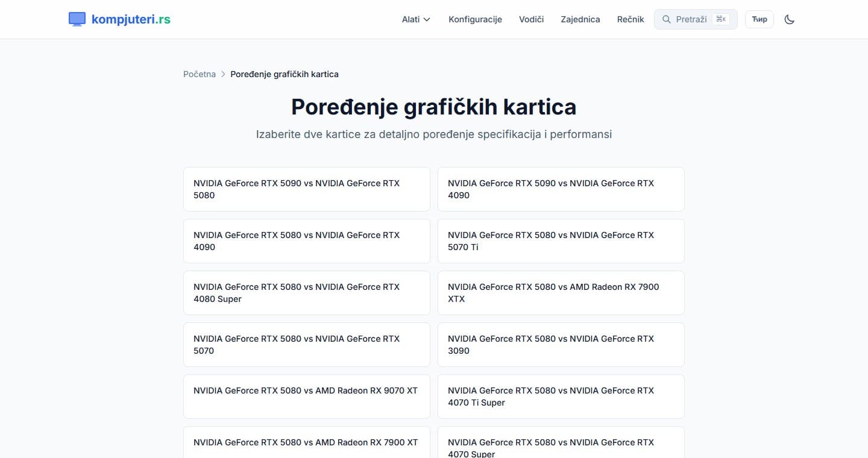Open RTX 5080 vs RTX 4070 Super comparison
This screenshot has height=458, width=868.
[x=561, y=442]
